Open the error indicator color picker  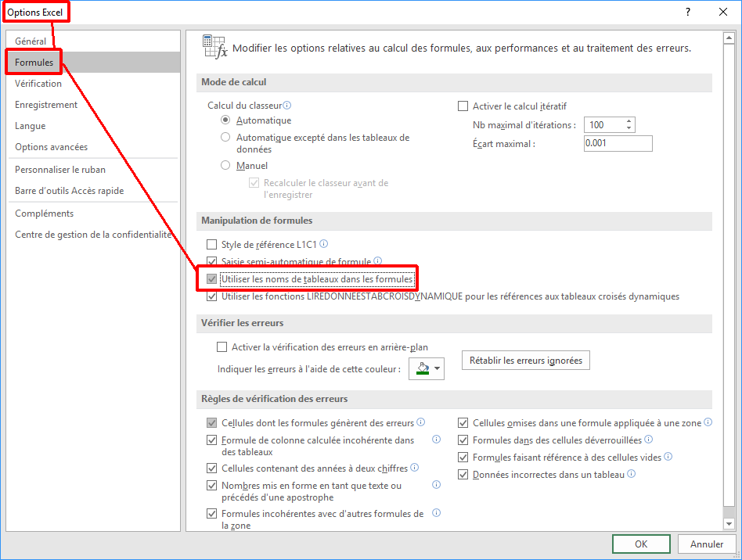(x=427, y=368)
